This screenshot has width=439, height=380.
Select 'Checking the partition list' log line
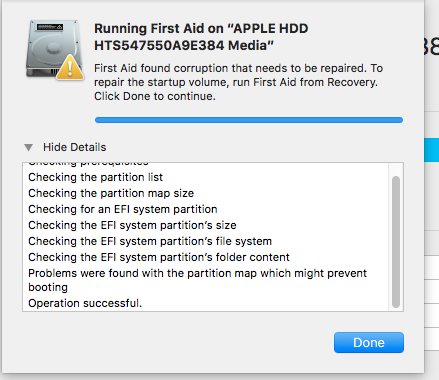click(95, 177)
